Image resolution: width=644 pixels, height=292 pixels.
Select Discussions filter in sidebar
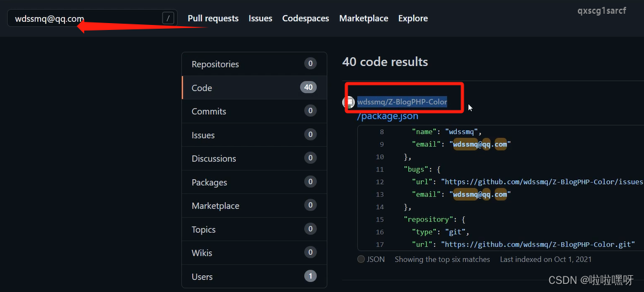pyautogui.click(x=254, y=158)
